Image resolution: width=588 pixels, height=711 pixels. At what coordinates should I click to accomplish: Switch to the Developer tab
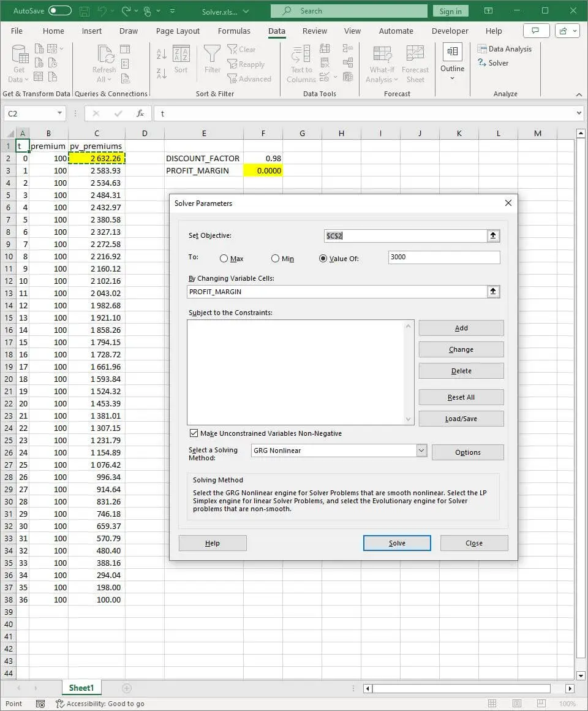point(450,31)
